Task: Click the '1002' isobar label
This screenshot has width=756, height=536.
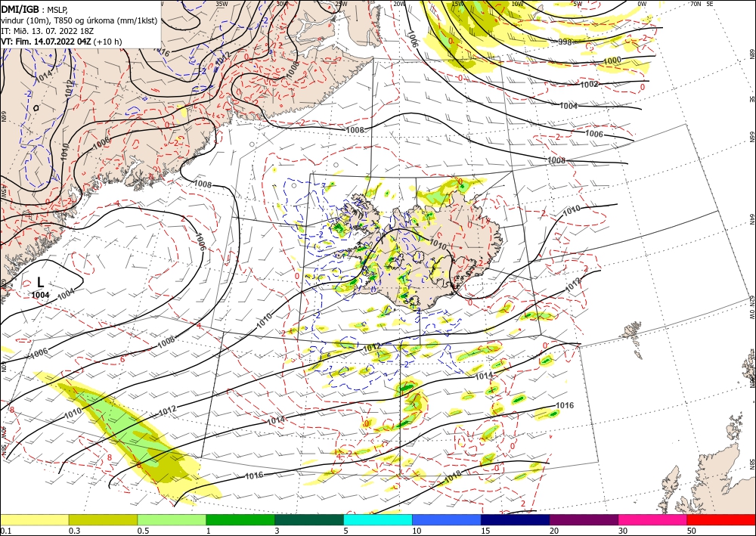Action: [589, 85]
